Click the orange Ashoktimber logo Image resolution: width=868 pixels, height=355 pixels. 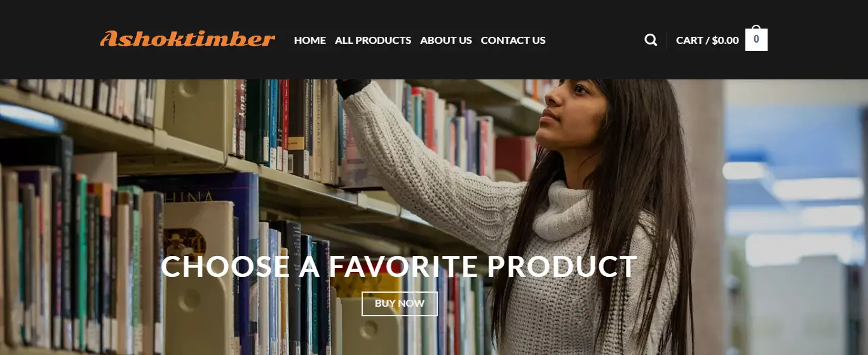(187, 39)
